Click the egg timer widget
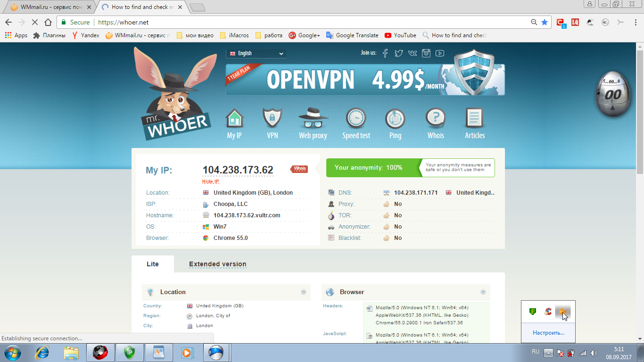Image resolution: width=644 pixels, height=362 pixels. (x=612, y=94)
